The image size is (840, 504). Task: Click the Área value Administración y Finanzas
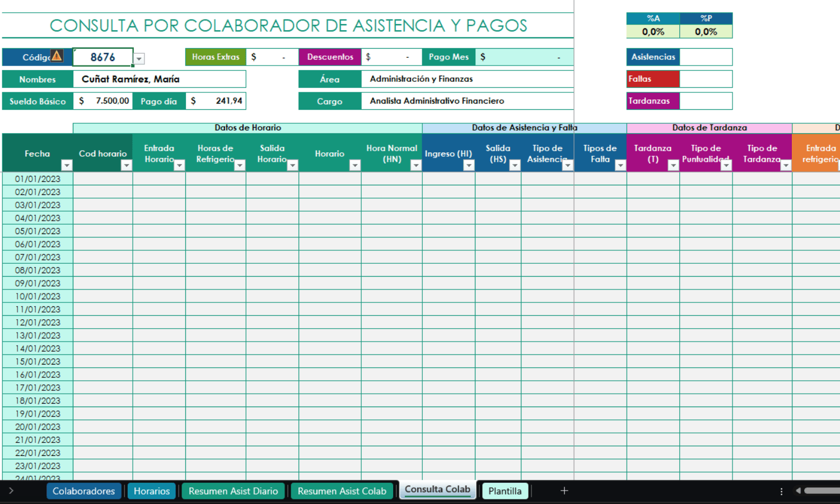click(468, 79)
